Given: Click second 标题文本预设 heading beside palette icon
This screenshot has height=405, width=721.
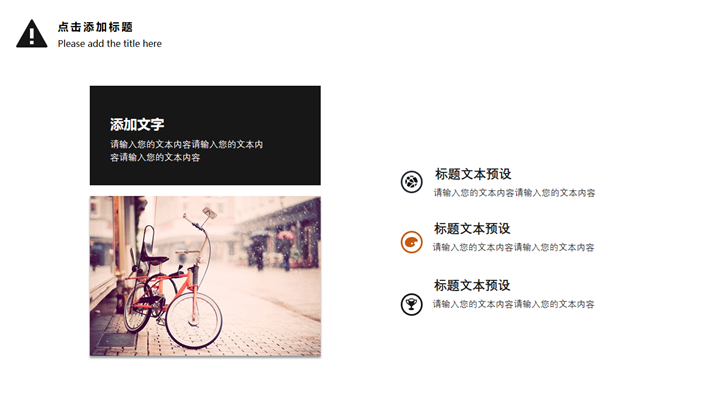Looking at the screenshot, I should tap(472, 228).
